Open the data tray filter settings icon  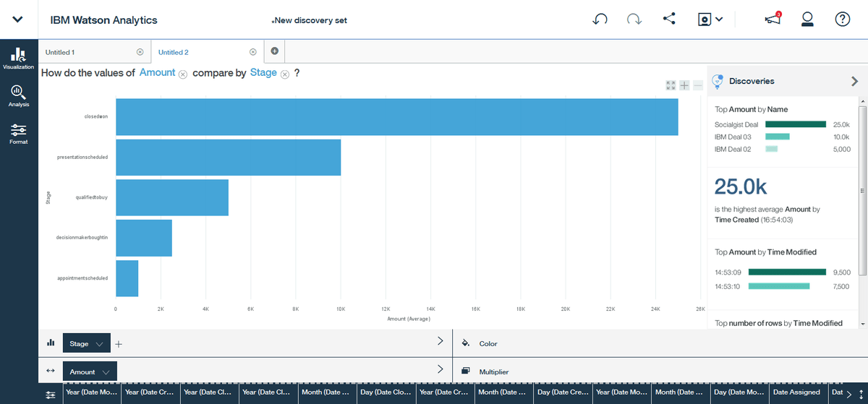pyautogui.click(x=51, y=395)
